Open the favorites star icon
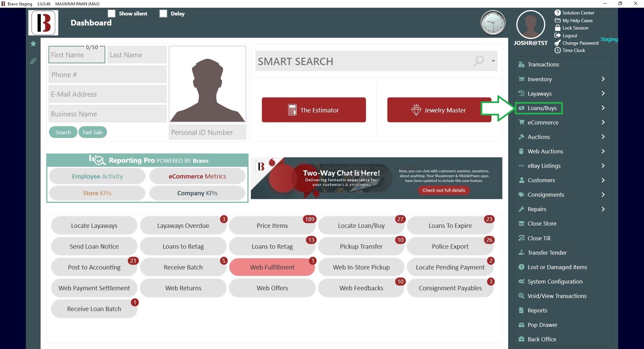The width and height of the screenshot is (644, 349). 33,44
